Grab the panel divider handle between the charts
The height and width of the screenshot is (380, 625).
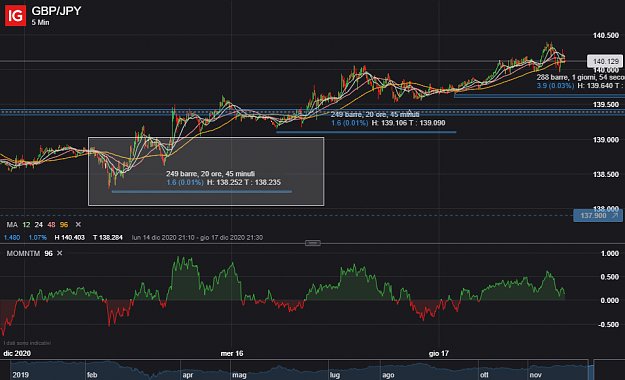(x=312, y=243)
